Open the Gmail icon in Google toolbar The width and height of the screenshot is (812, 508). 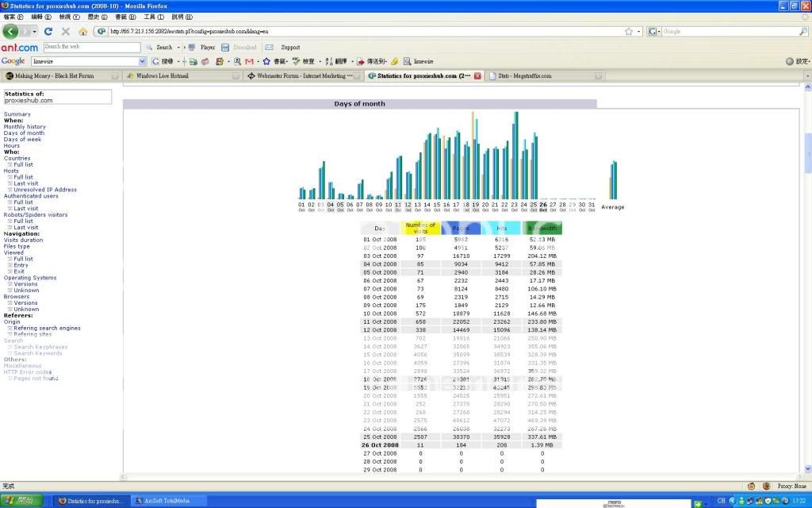(x=250, y=61)
